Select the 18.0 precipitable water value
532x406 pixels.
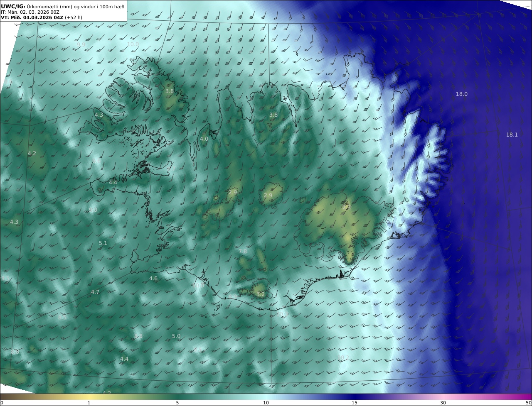pyautogui.click(x=462, y=94)
